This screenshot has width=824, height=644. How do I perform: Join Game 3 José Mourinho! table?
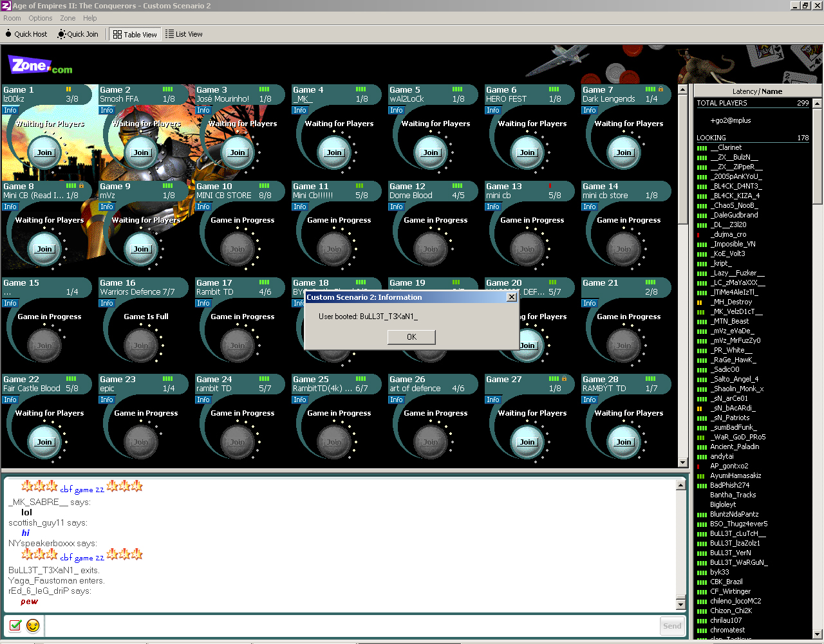coord(238,152)
